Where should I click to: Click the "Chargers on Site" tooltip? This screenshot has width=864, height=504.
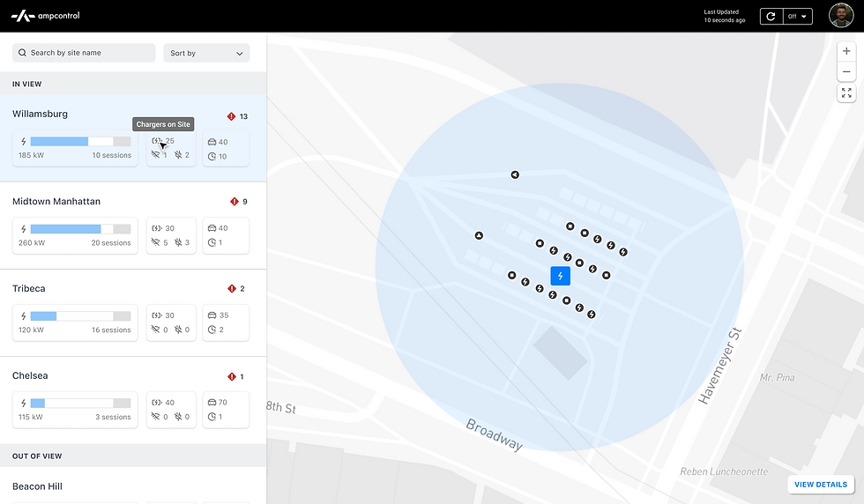click(x=163, y=124)
